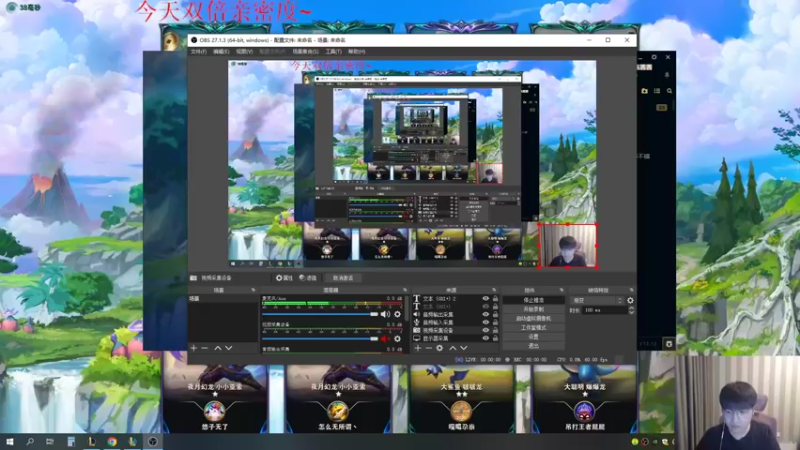The width and height of the screenshot is (800, 450).
Task: Adjust the 视频采集设备 volume slider
Action: click(320, 339)
